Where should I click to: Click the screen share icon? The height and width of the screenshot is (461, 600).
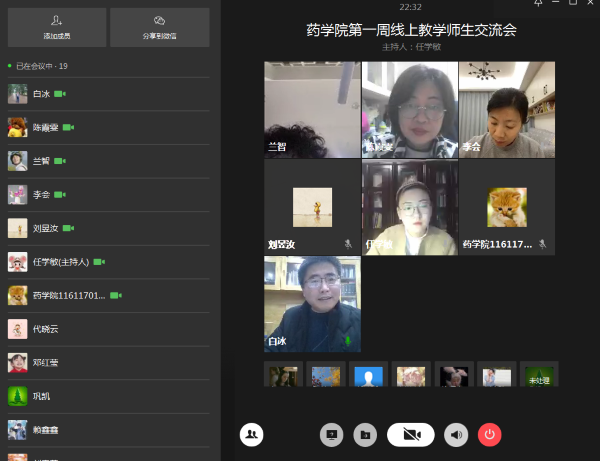coord(331,434)
